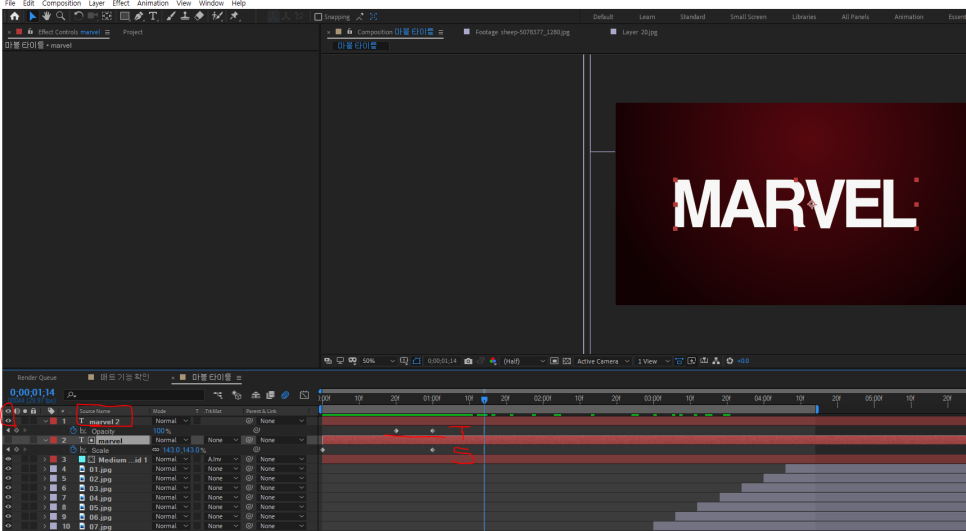Click the red label color of marvel 2
966x531 pixels.
point(54,421)
